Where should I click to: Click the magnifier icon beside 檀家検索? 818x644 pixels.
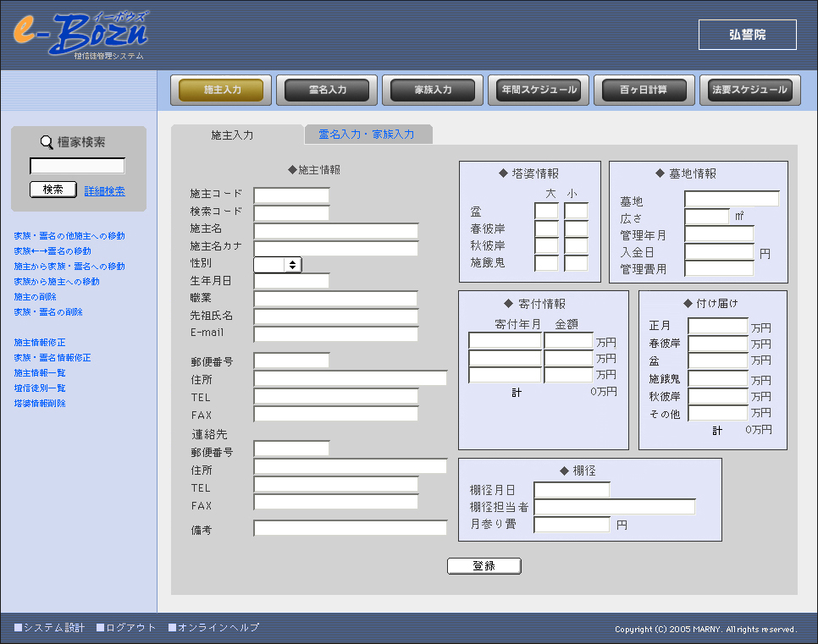(x=47, y=143)
